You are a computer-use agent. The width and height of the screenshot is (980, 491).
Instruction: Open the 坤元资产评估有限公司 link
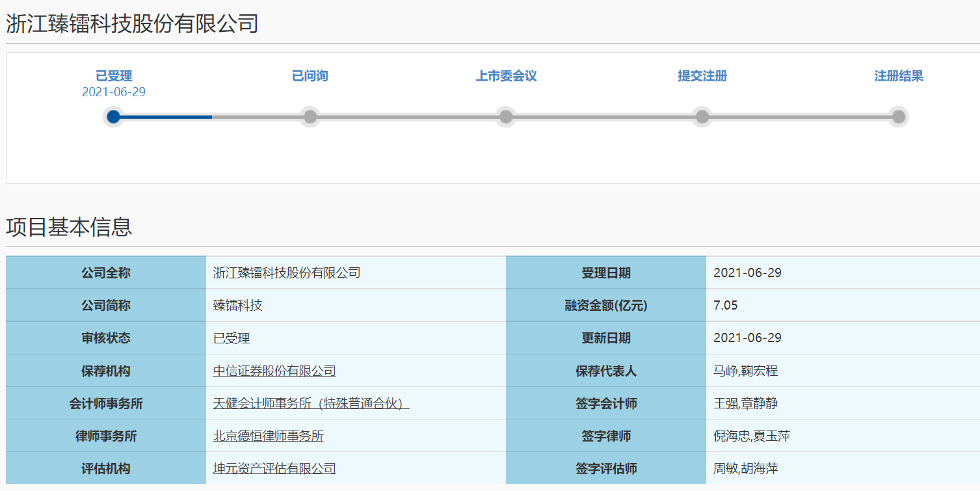point(274,469)
